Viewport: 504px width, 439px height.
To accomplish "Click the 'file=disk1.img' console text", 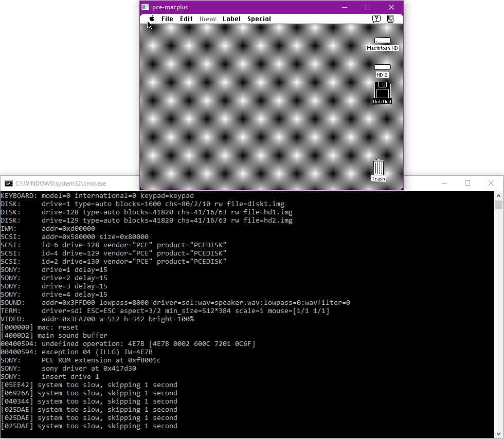I will tap(256, 204).
